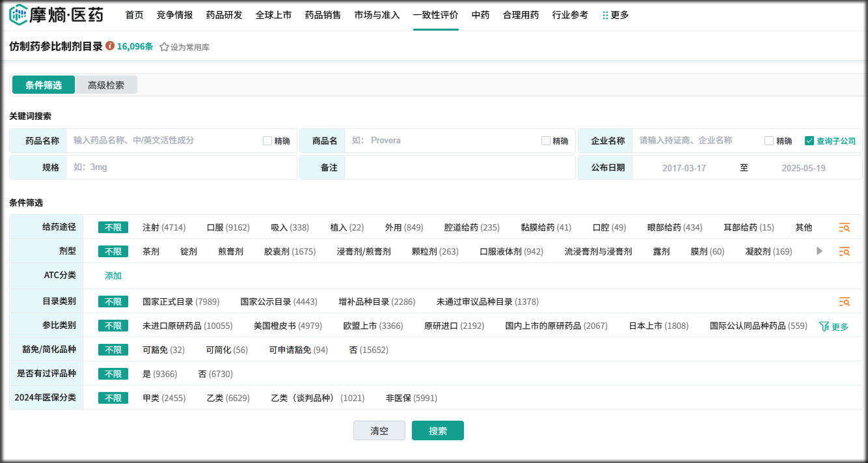This screenshot has width=868, height=463.
Task: Open the 药品研发 navigation menu
Action: (224, 15)
